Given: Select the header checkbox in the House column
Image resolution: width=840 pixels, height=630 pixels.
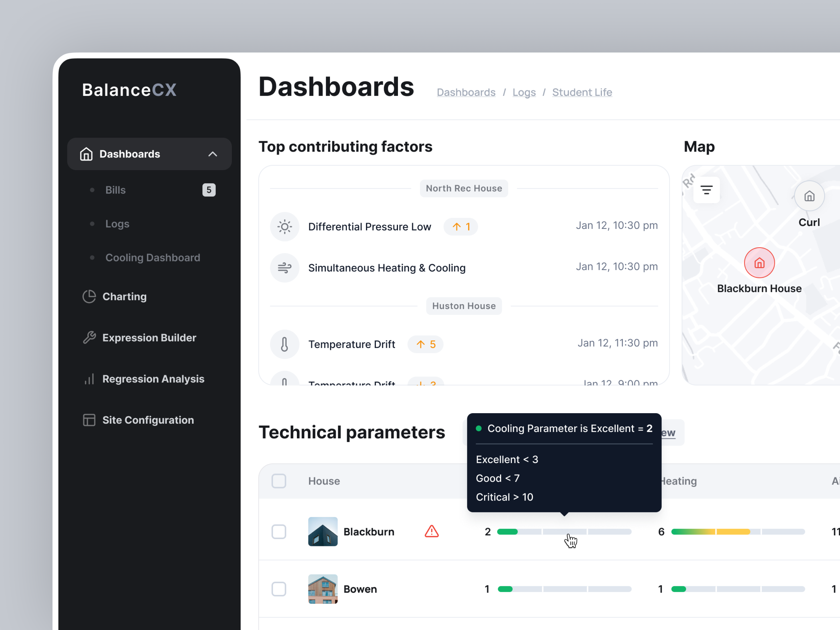Looking at the screenshot, I should 279,481.
